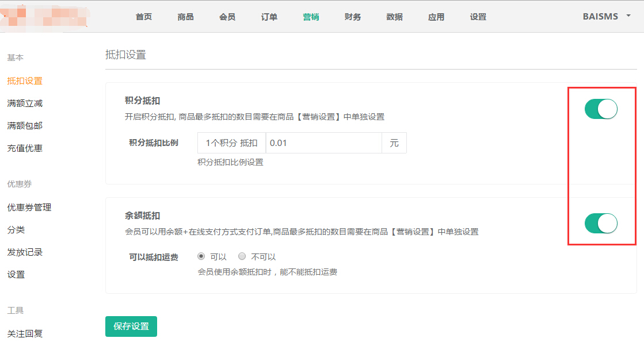Screen dimensions: 644x342
Task: Go to the 商品 menu
Action: 185,17
